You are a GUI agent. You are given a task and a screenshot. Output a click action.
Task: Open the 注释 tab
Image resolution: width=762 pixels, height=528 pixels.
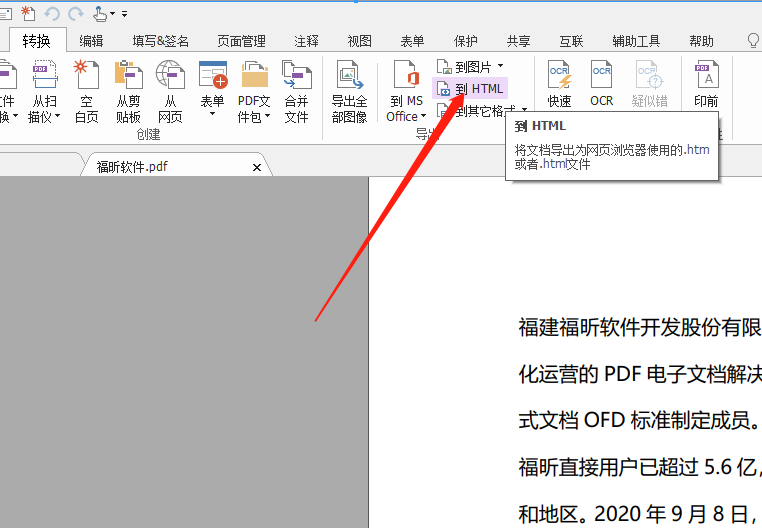[307, 41]
